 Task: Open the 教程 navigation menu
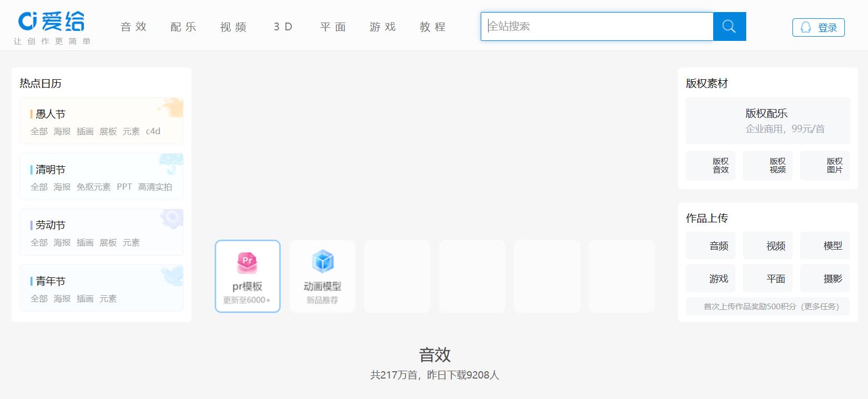433,27
